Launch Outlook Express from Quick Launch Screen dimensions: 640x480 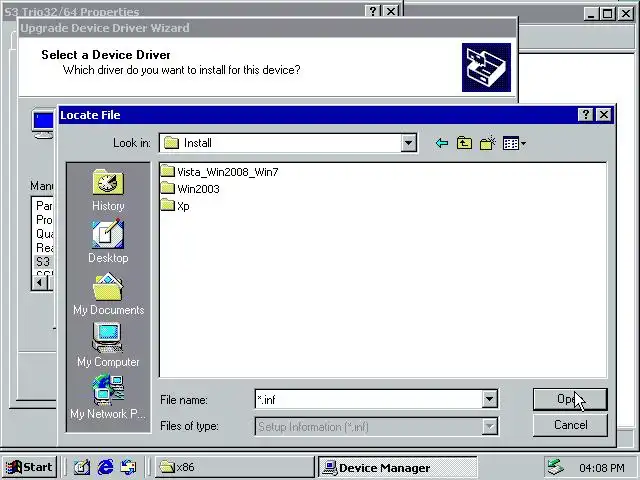point(128,467)
